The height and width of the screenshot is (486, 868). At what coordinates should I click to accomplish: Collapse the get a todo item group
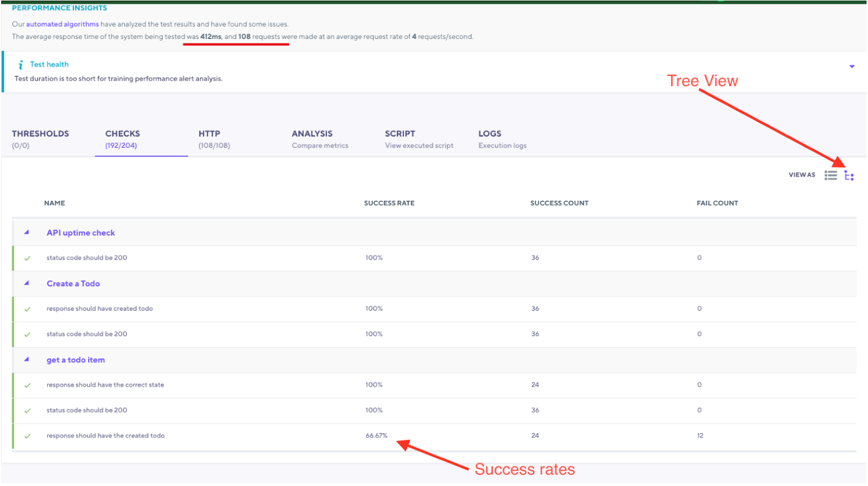pyautogui.click(x=27, y=360)
